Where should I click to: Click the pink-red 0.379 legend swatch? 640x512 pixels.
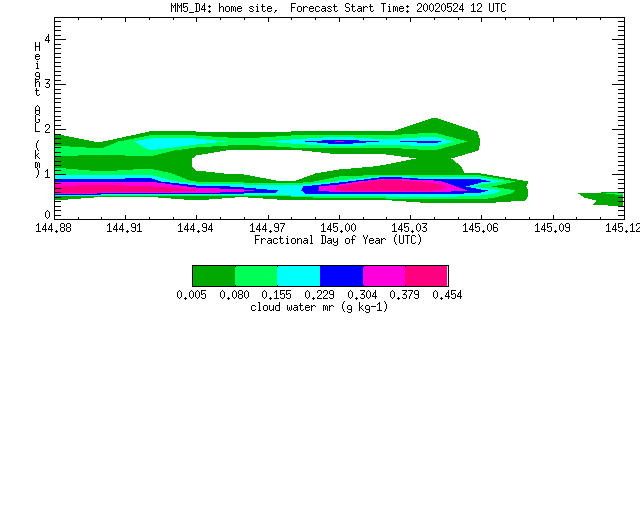point(427,276)
